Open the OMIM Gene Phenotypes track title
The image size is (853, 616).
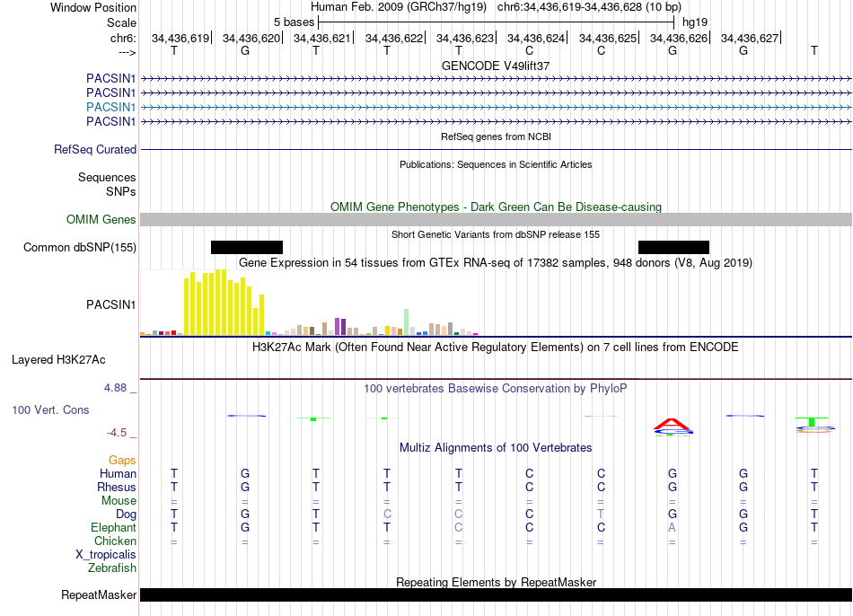pos(496,207)
